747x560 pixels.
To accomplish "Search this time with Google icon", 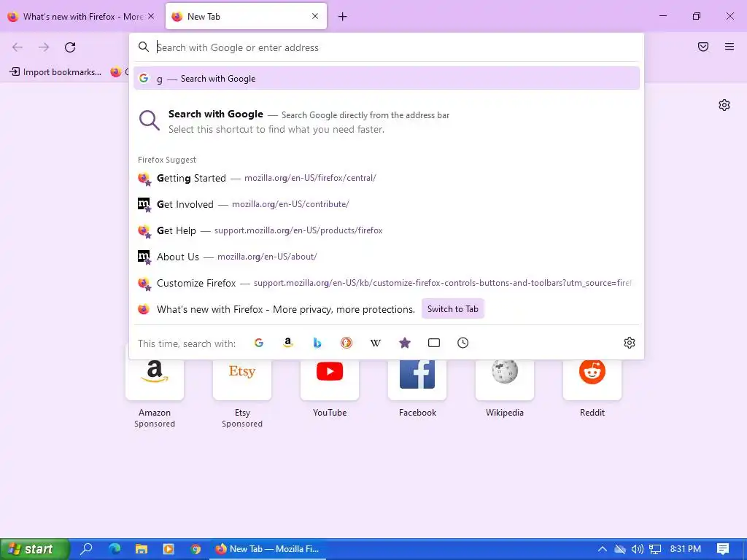I will coord(259,343).
